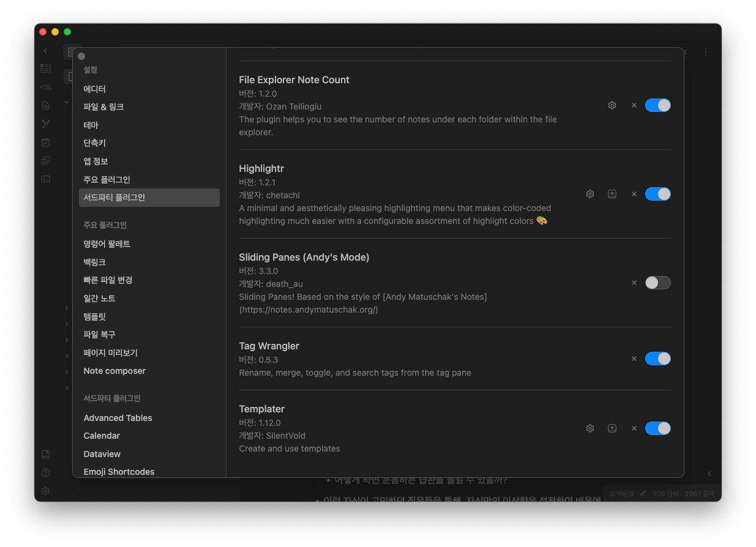Open today's daily note ribbon icon
This screenshot has height=547, width=756.
click(x=45, y=142)
